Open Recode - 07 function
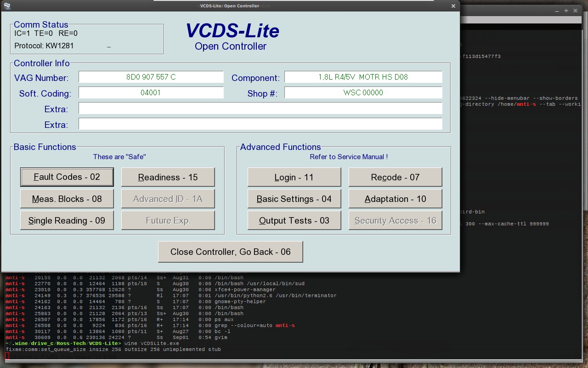This screenshot has height=368, width=588. (x=396, y=177)
